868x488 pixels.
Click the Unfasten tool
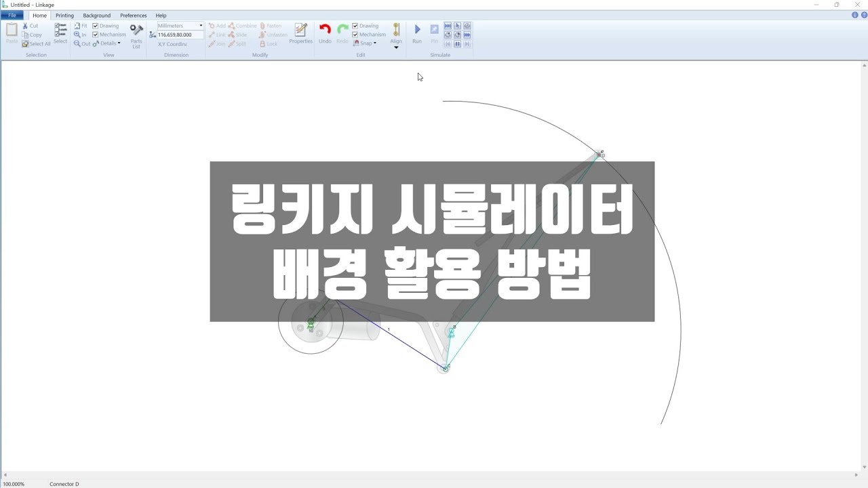tap(273, 35)
